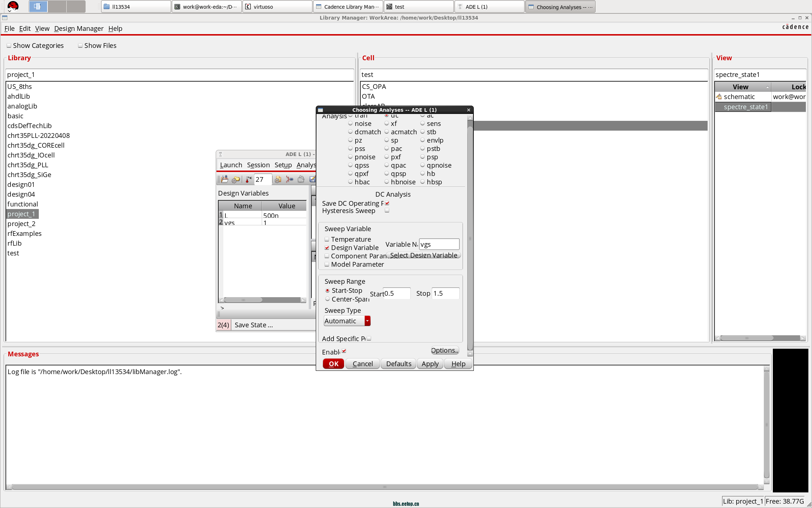This screenshot has width=812, height=508.
Task: Click the Apply button
Action: [x=430, y=364]
